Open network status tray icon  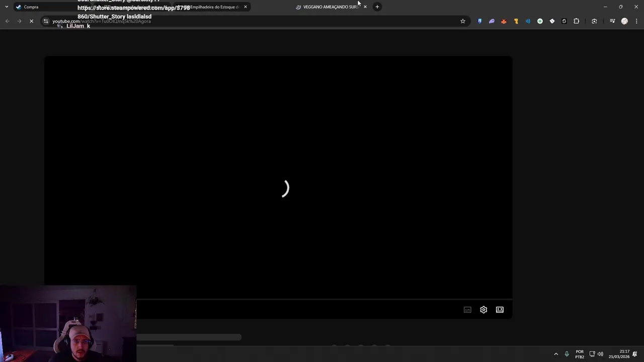pyautogui.click(x=592, y=354)
